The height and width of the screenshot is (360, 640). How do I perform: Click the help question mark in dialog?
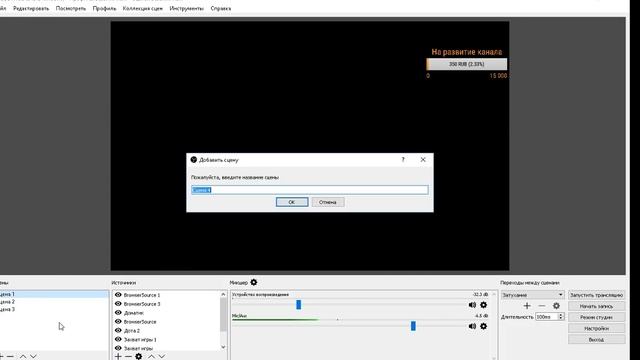(x=403, y=160)
